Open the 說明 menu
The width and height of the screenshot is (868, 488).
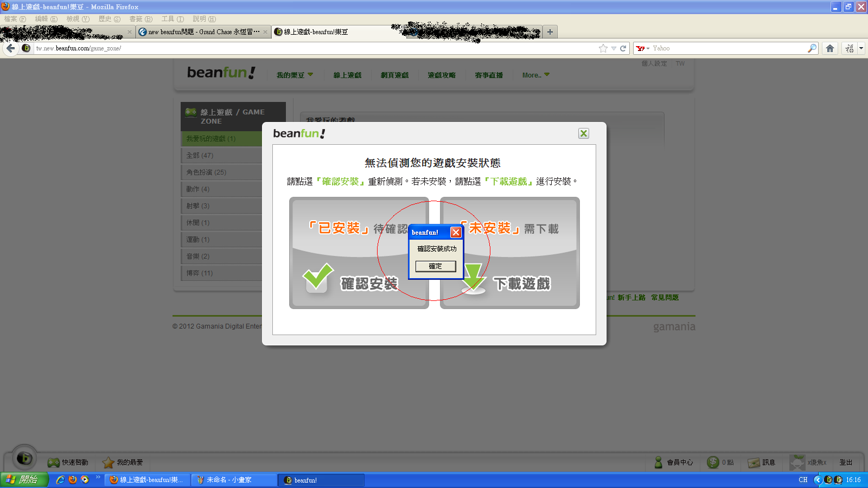pyautogui.click(x=204, y=19)
